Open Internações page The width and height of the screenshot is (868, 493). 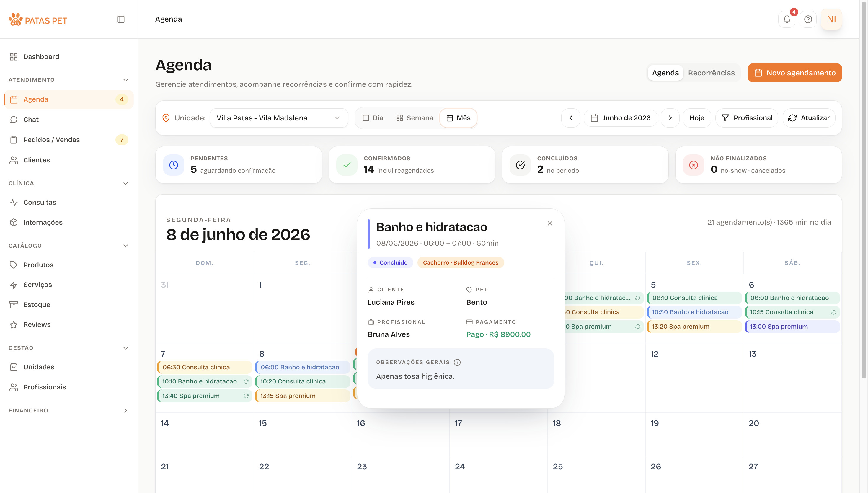[x=69, y=222]
